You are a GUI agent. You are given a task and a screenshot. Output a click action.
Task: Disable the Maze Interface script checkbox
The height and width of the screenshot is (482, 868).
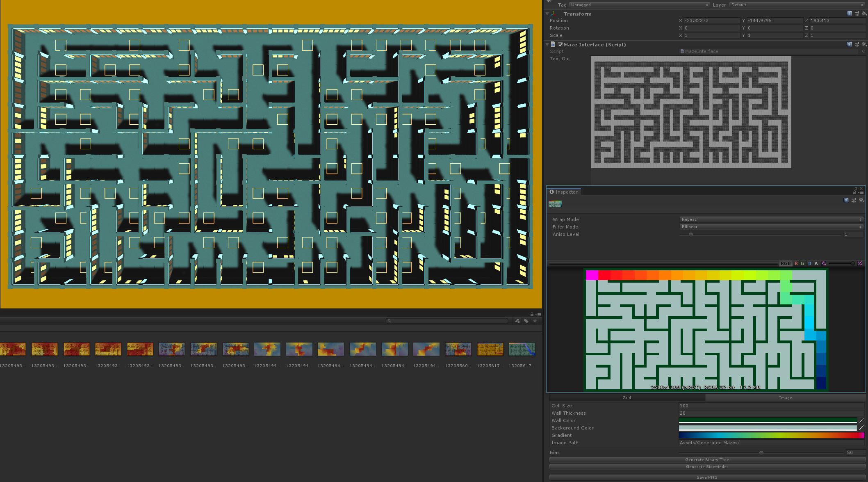click(x=560, y=44)
